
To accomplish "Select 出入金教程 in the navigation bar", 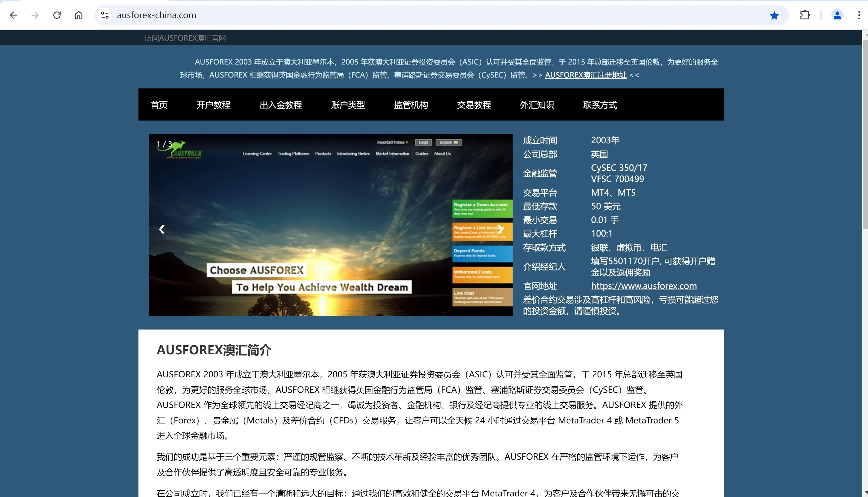I will (281, 105).
